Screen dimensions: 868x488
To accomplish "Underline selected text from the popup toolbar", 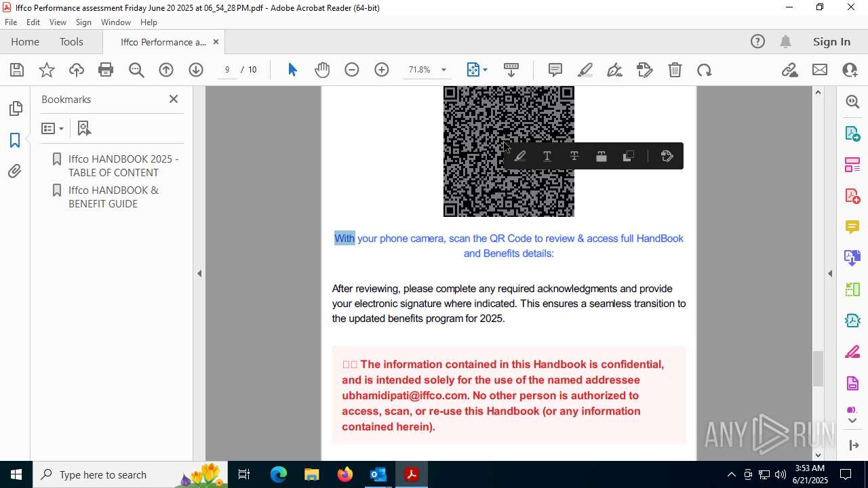I will (547, 157).
